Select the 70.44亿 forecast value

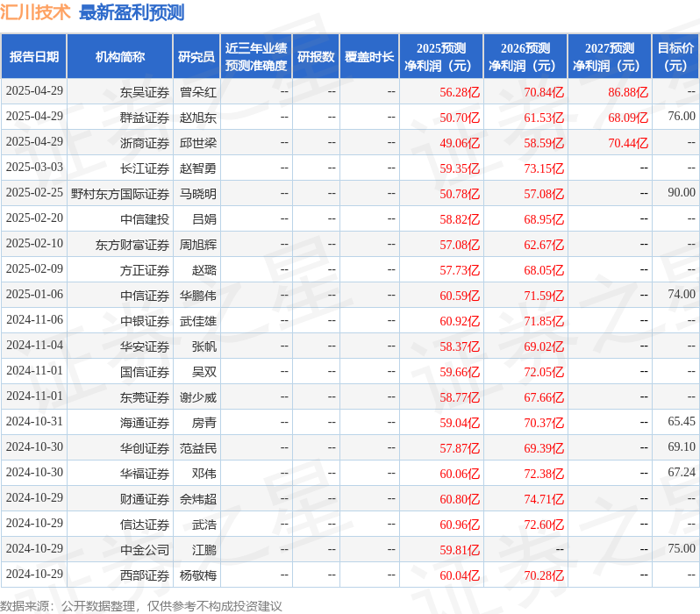tap(628, 143)
